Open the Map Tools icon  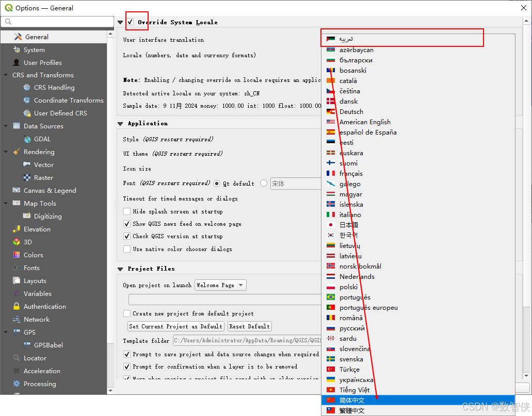pos(17,203)
